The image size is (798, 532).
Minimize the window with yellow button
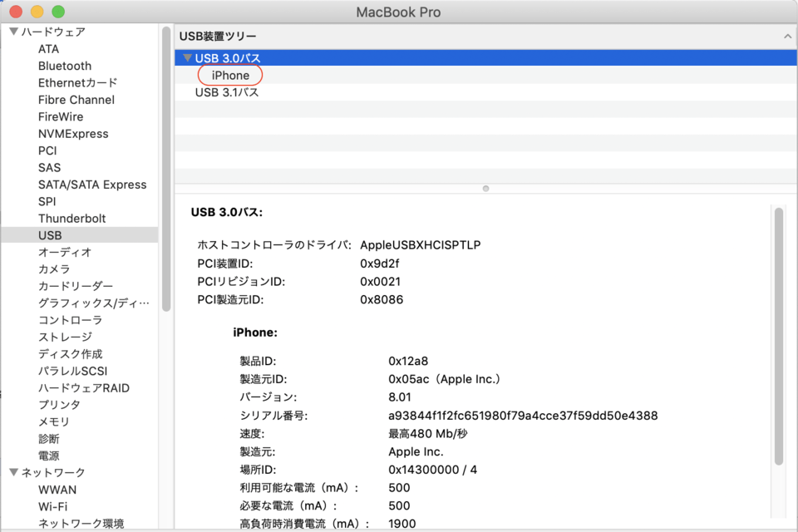pyautogui.click(x=37, y=11)
